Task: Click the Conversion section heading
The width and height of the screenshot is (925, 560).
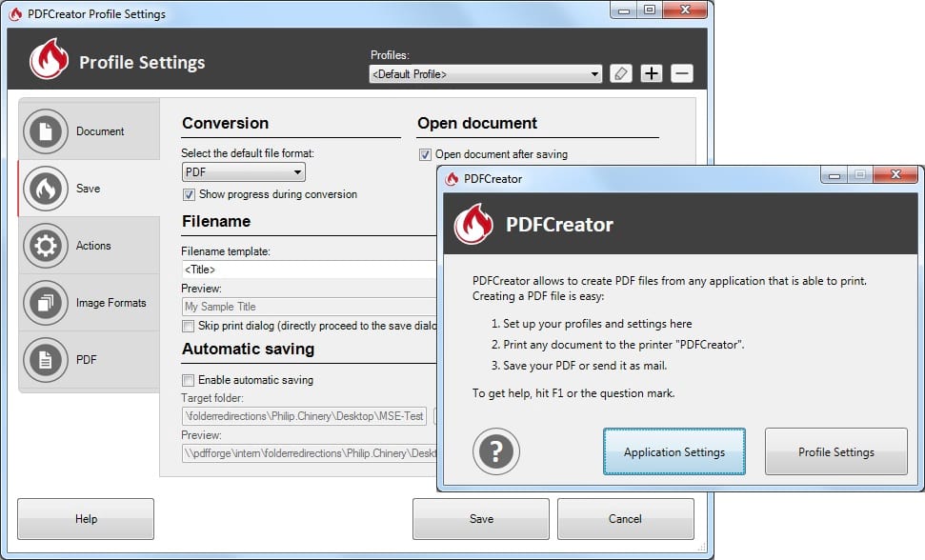Action: tap(226, 123)
